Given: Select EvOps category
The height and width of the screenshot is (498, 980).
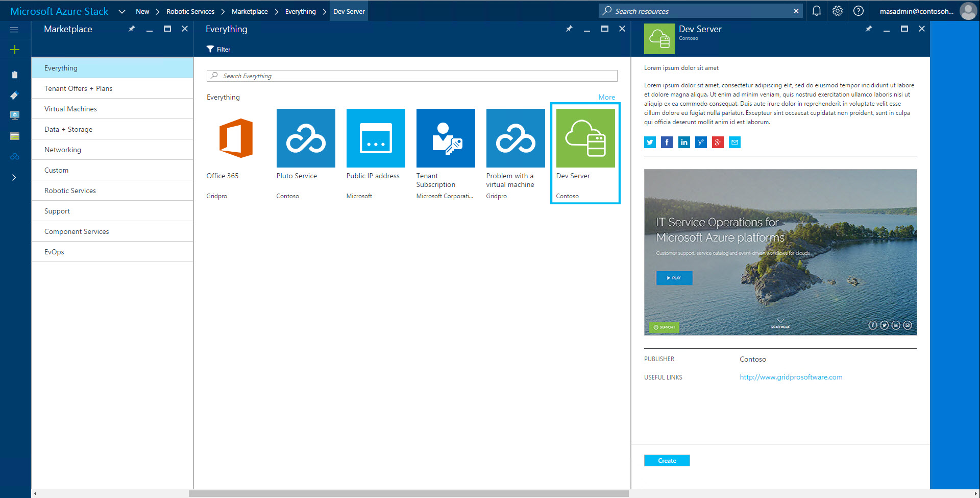Looking at the screenshot, I should click(112, 252).
